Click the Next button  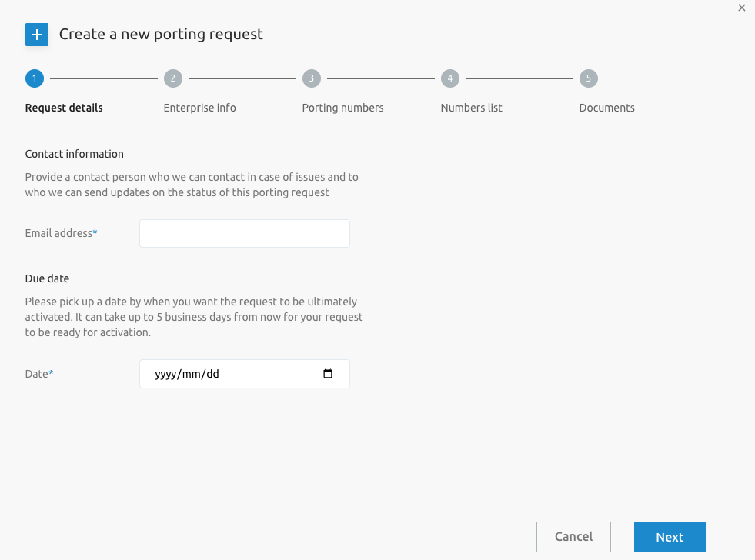point(670,537)
